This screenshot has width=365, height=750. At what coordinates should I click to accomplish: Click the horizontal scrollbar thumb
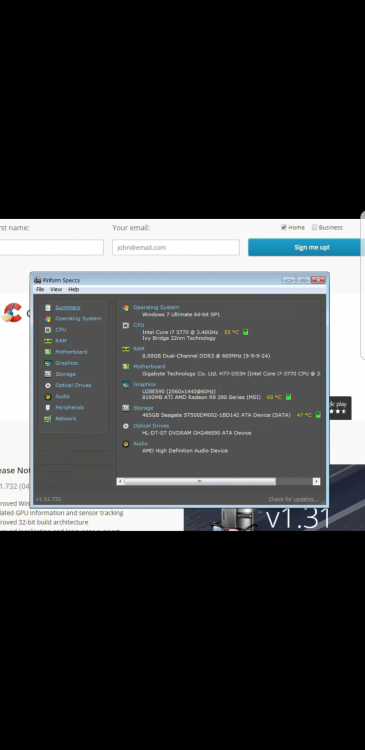[x=200, y=481]
